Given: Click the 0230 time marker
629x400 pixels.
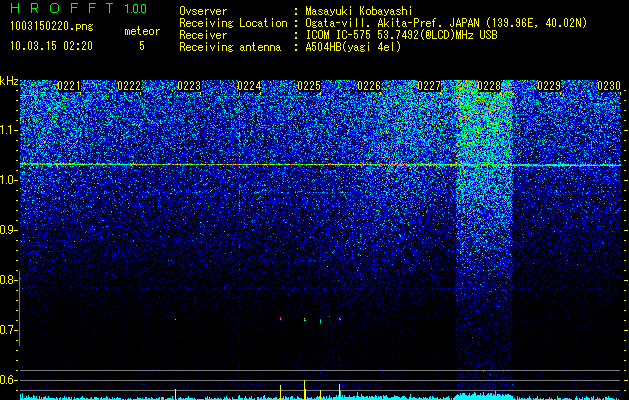Looking at the screenshot, I should pyautogui.click(x=609, y=86).
